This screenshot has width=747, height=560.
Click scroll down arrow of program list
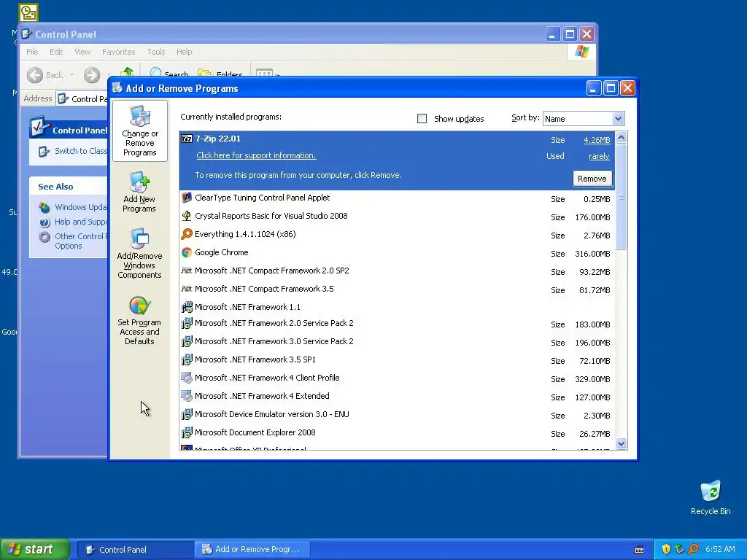[621, 444]
